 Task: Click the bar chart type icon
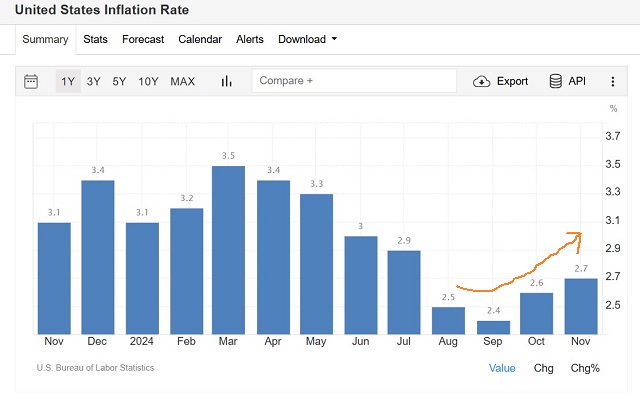pos(227,81)
